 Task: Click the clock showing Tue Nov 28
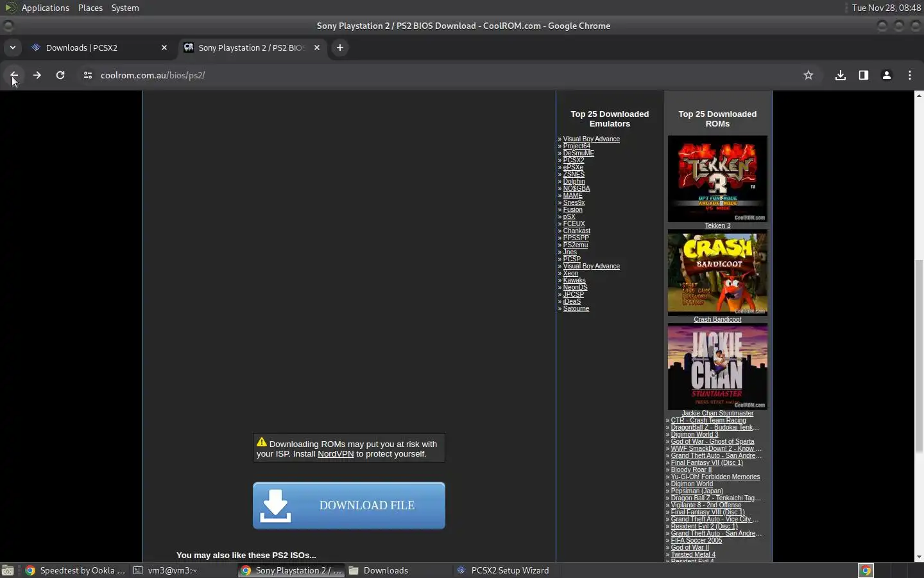[x=886, y=8]
